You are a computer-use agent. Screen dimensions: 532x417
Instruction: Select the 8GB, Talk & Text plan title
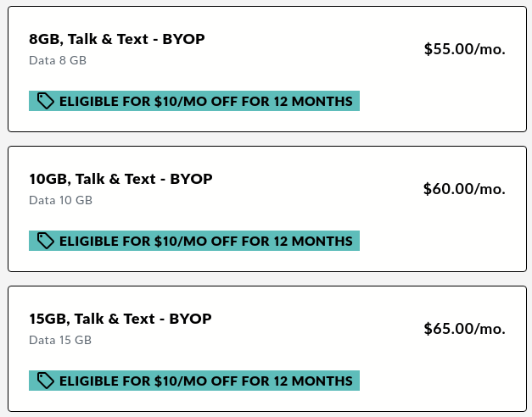click(x=116, y=39)
